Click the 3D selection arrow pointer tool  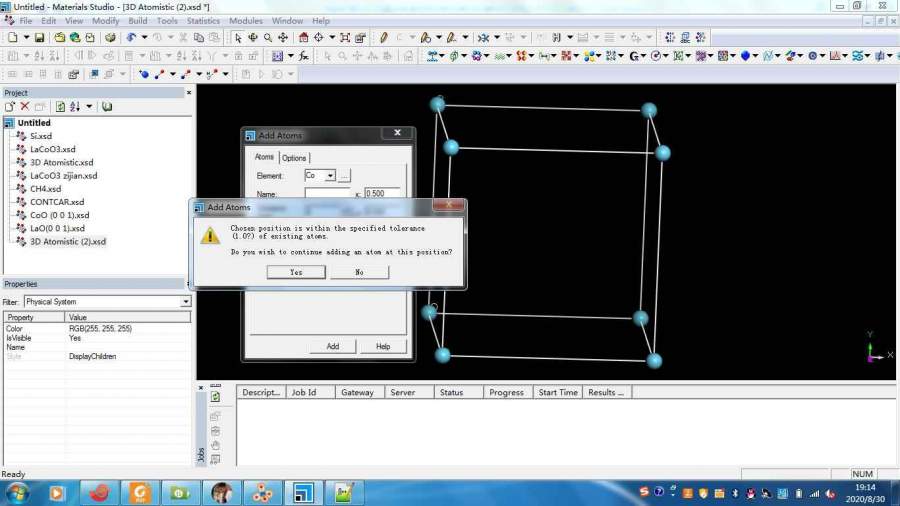pyautogui.click(x=238, y=37)
